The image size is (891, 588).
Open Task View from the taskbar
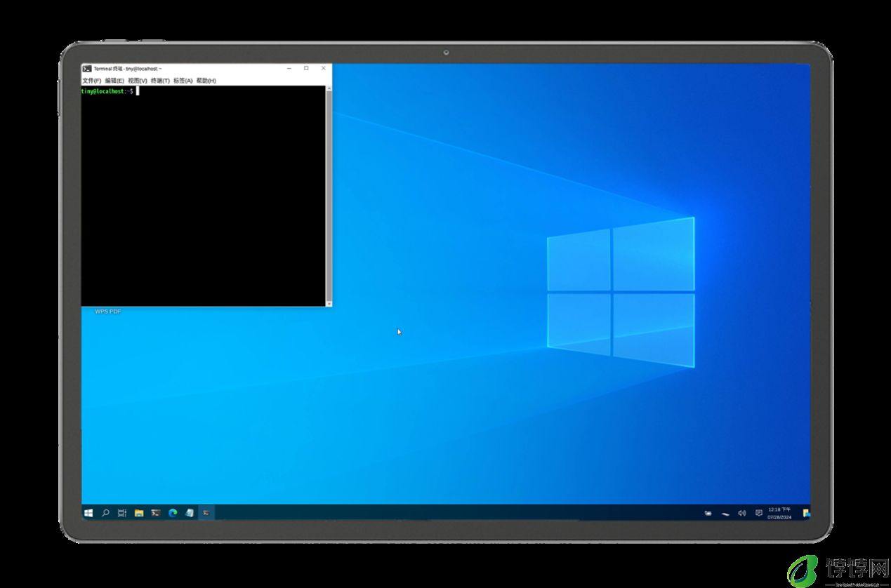click(x=122, y=513)
